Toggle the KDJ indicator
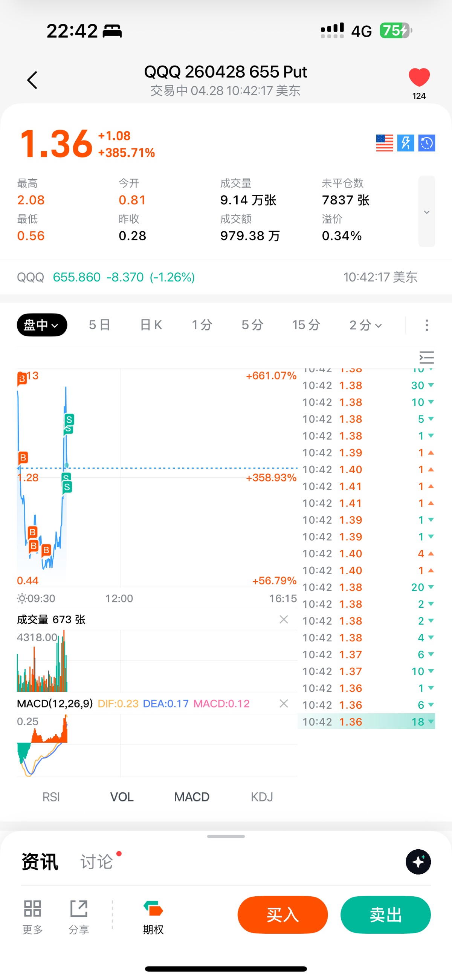 (x=262, y=797)
